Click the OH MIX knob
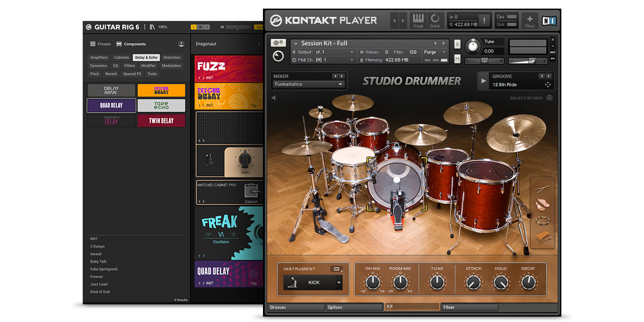This screenshot has height=322, width=644. coord(372,282)
